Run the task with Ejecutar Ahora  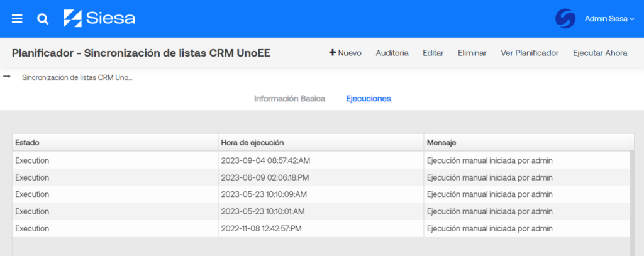tap(599, 53)
